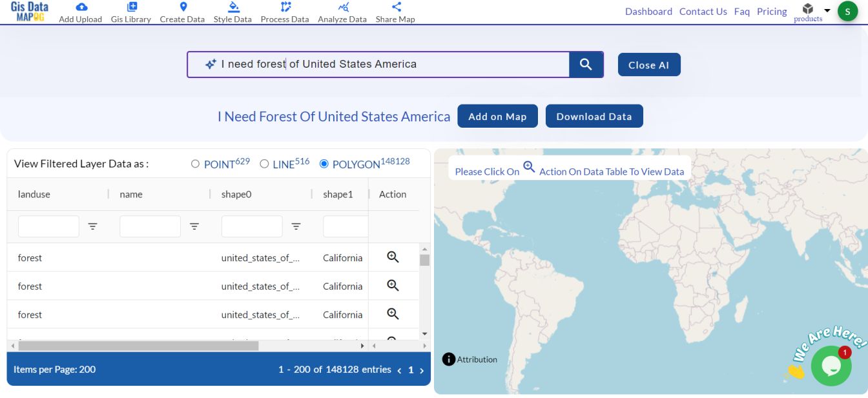Open the Gis Library tool

(131, 6)
